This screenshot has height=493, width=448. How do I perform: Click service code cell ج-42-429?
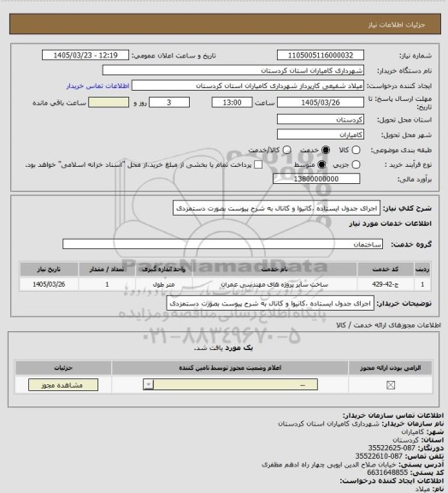click(x=386, y=284)
